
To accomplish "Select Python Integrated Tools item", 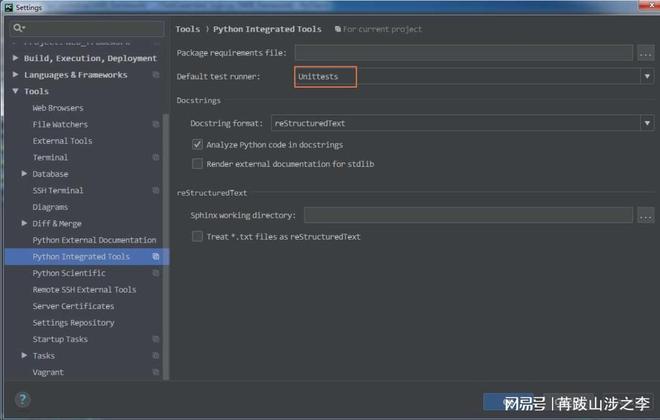I will tap(87, 256).
